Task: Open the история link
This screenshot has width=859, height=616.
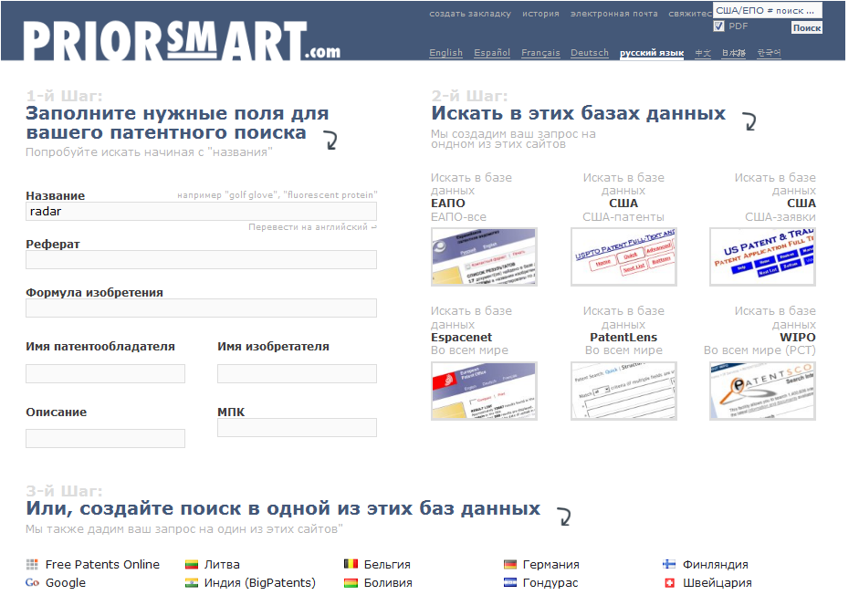Action: (x=540, y=14)
